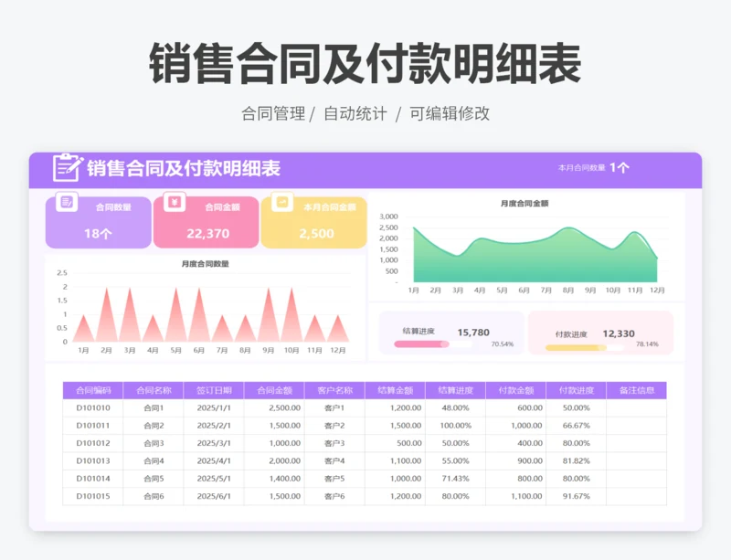Click the 500.00 settlement amount cell
The height and width of the screenshot is (560, 731).
tap(396, 443)
